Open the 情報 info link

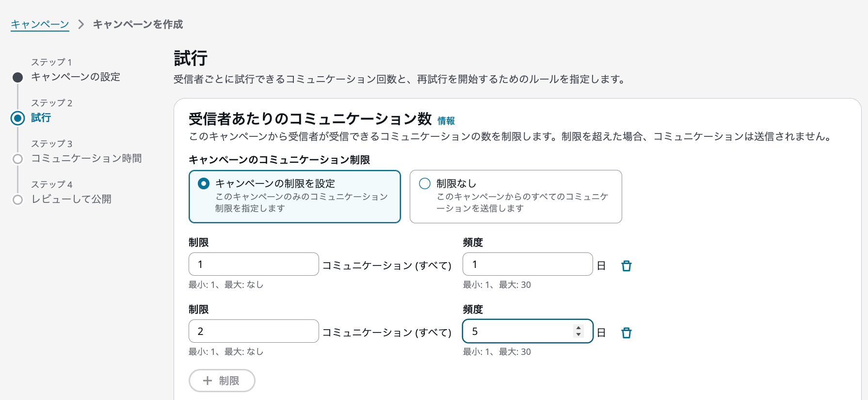[446, 121]
